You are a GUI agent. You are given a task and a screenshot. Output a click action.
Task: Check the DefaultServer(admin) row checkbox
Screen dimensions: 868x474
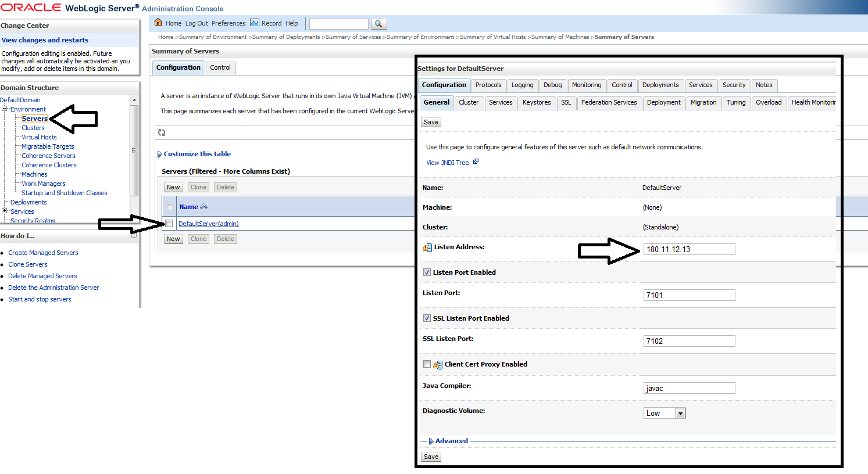(169, 224)
